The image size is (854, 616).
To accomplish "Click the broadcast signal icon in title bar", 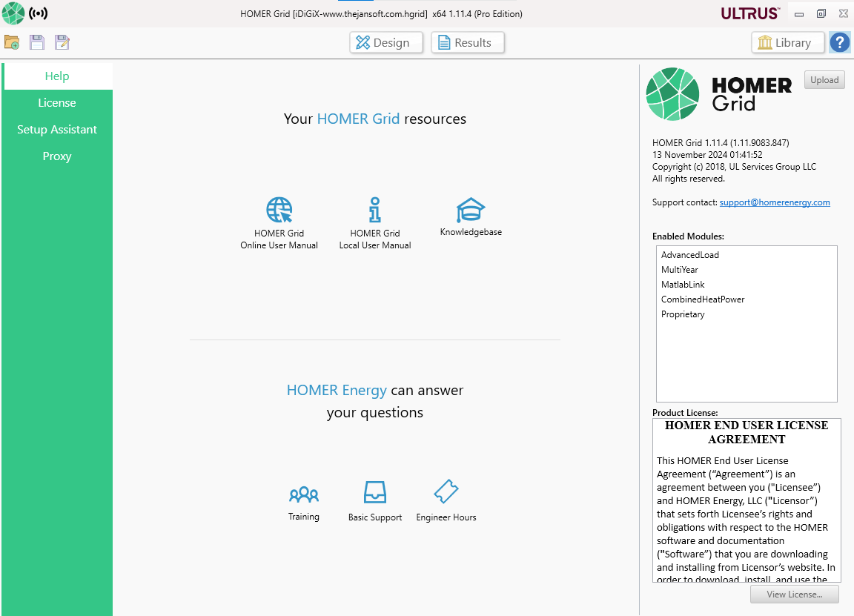I will [38, 13].
